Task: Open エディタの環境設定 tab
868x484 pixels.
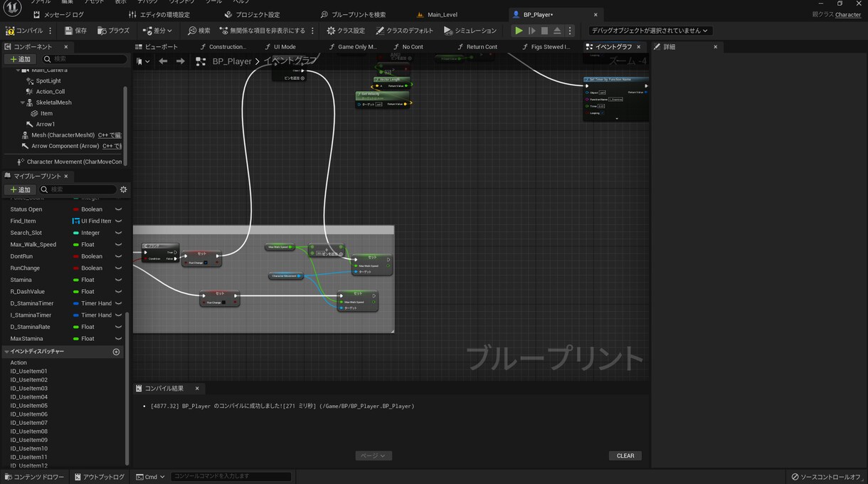Action: [x=159, y=14]
